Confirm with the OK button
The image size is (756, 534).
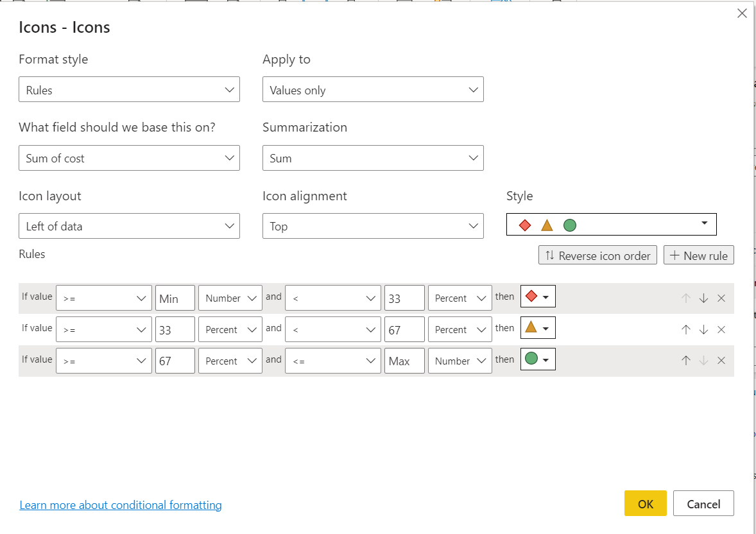(645, 503)
